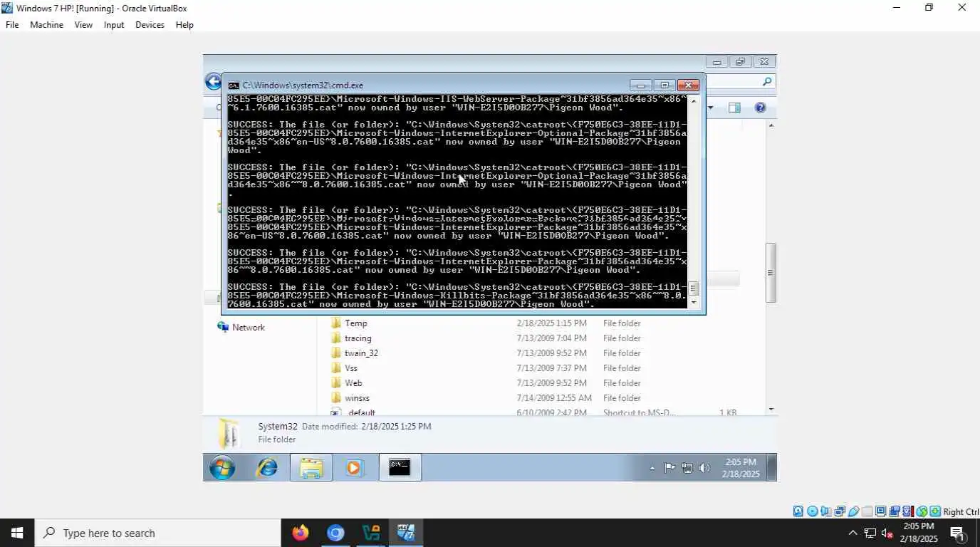Click Windows Explorer taskbar button in guest
This screenshot has width=980, height=547.
(311, 468)
